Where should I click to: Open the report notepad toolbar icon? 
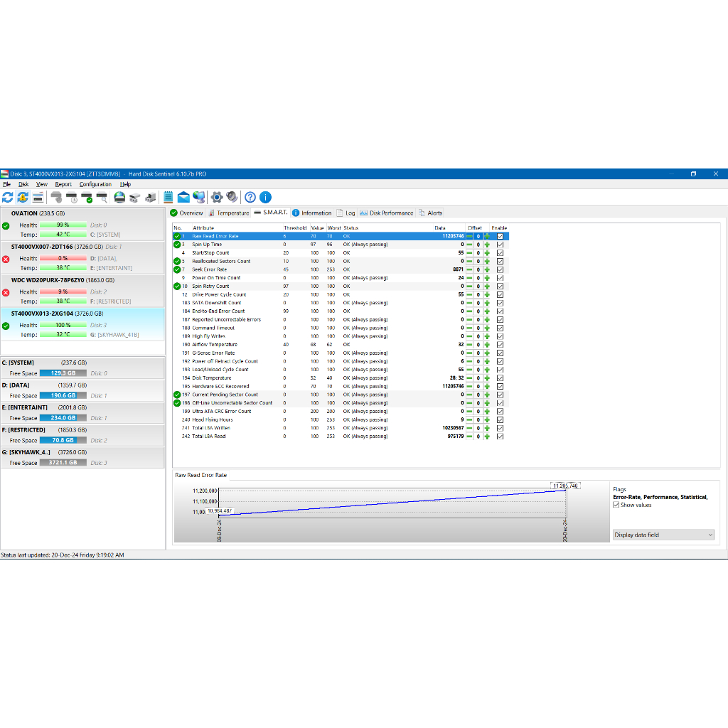tap(168, 198)
